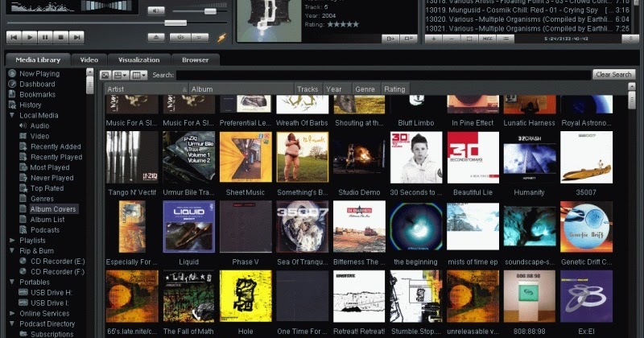Select the yellow Hole album cover
Viewport: 644px width, 338px height.
(246, 296)
